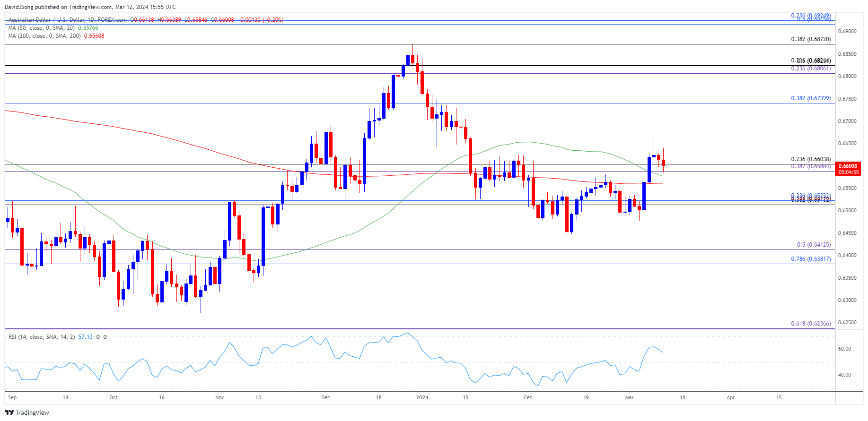
Task: Click the Sep label on the time axis
Action: tap(12, 397)
